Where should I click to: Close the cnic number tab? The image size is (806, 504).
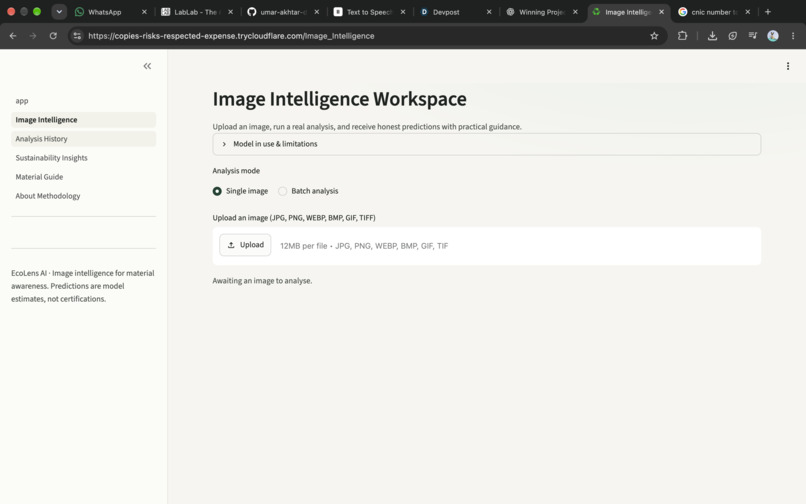(x=747, y=12)
